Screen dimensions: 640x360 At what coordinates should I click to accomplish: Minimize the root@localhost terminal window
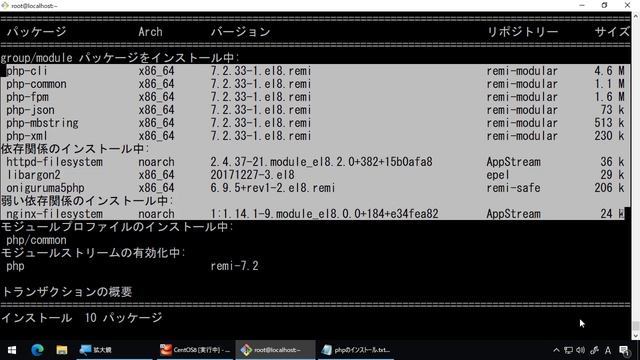(x=582, y=5)
